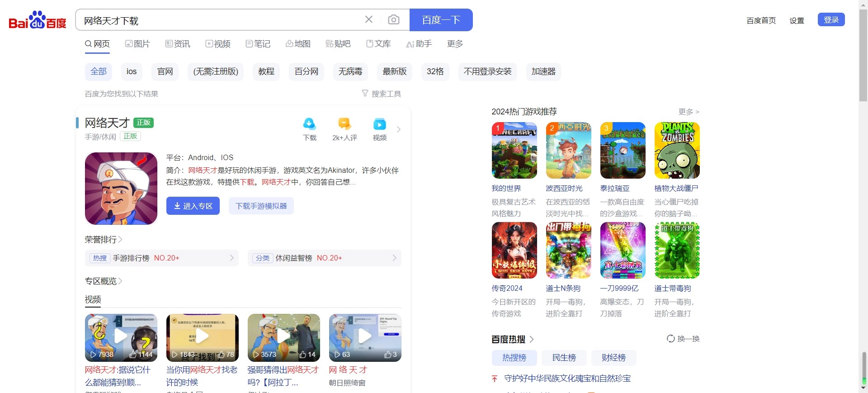Image resolution: width=868 pixels, height=393 pixels.
Task: Open the 搜索工具 filter
Action: 381,94
